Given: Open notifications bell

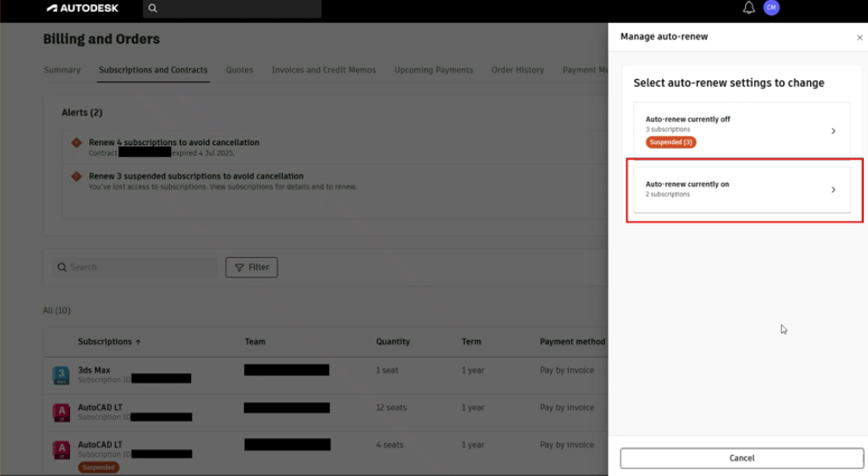Looking at the screenshot, I should click(748, 8).
